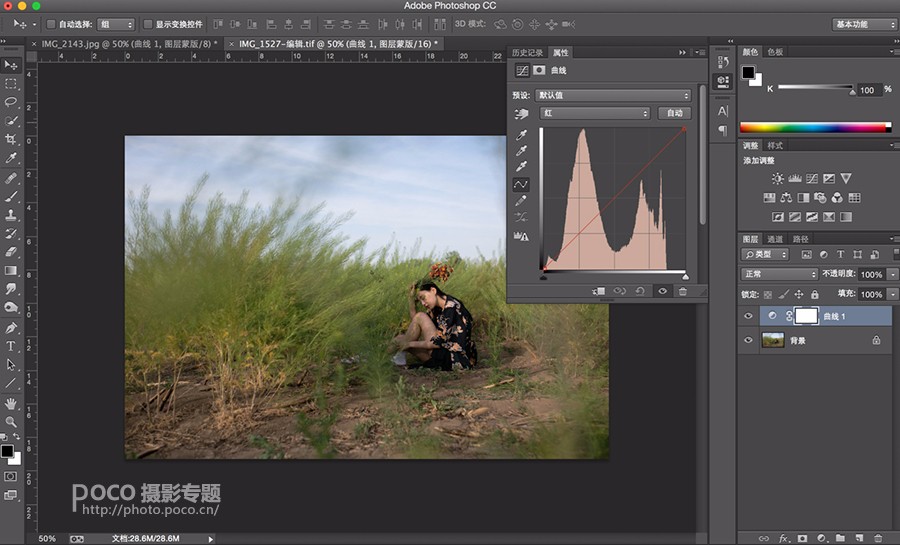Screen dimensions: 900x545
Task: Expand properties panel double-arrow
Action: [x=682, y=52]
